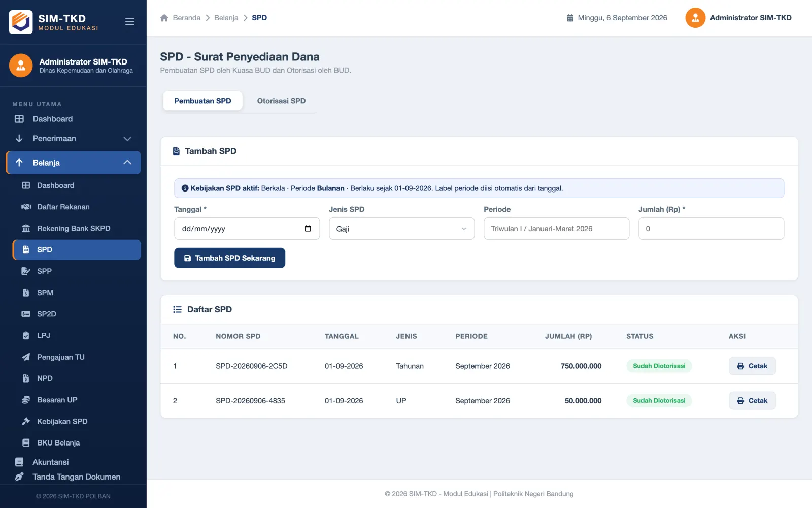Click the Administrator SIM-TKD name in top bar
This screenshot has width=812, height=508.
(751, 18)
